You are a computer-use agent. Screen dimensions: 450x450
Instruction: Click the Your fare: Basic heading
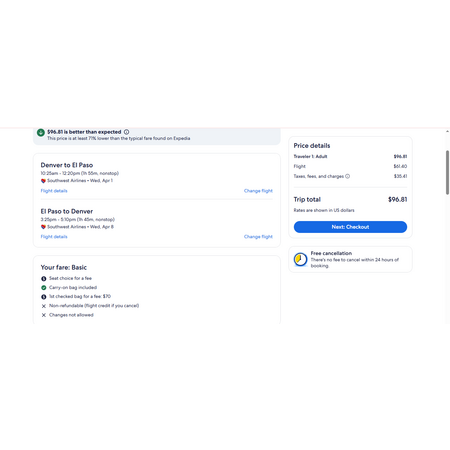click(64, 268)
